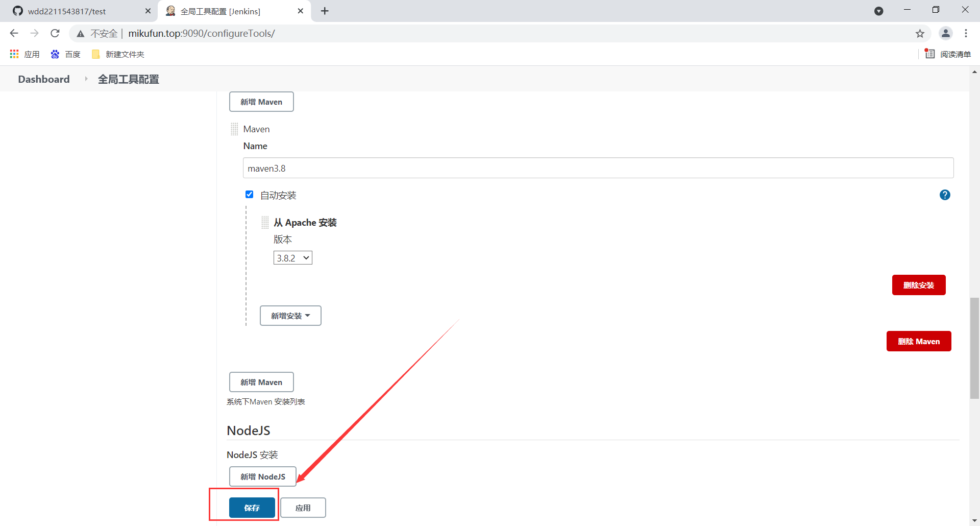This screenshot has width=980, height=526.
Task: Click the red 删除 Maven button
Action: [919, 341]
